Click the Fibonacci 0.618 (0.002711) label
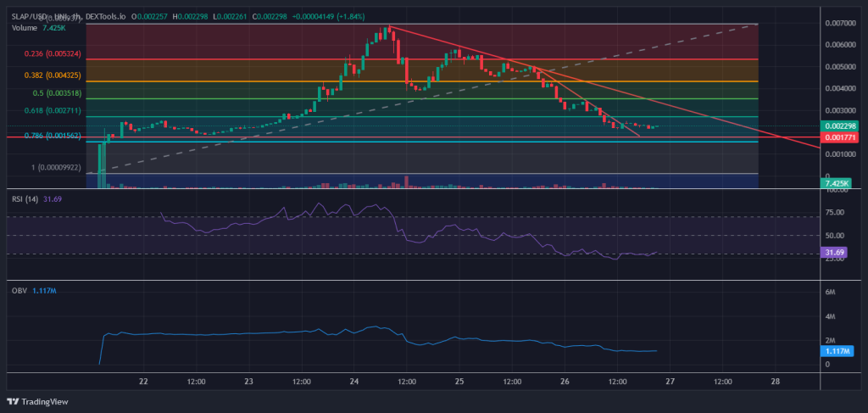Screen dimensions: 868x413 53,111
